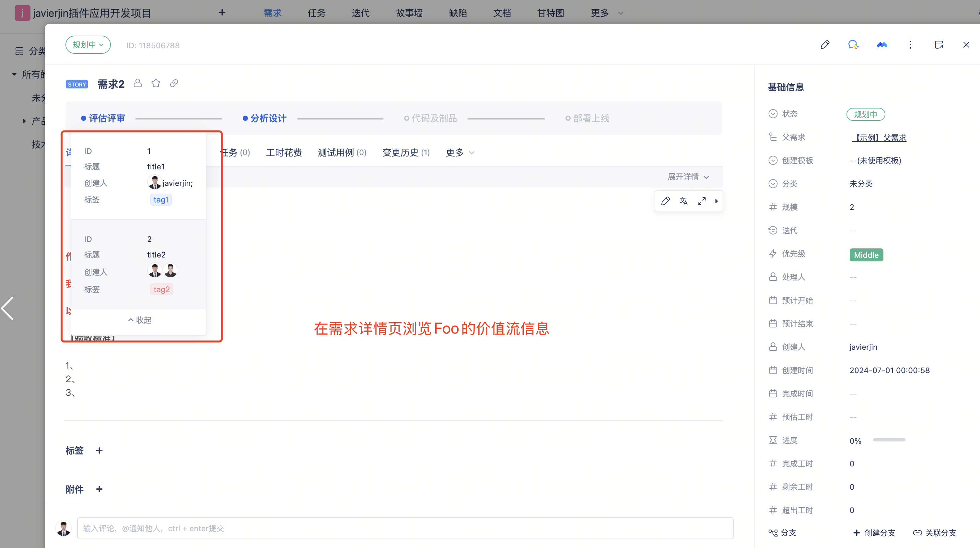The height and width of the screenshot is (548, 980).
Task: Collapse the value-stream panel via 收起
Action: [139, 320]
